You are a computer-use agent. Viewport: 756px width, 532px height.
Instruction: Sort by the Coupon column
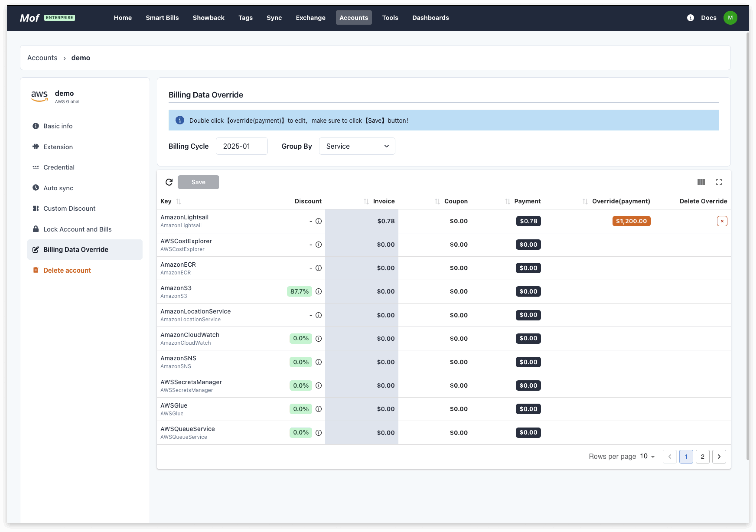coord(437,201)
